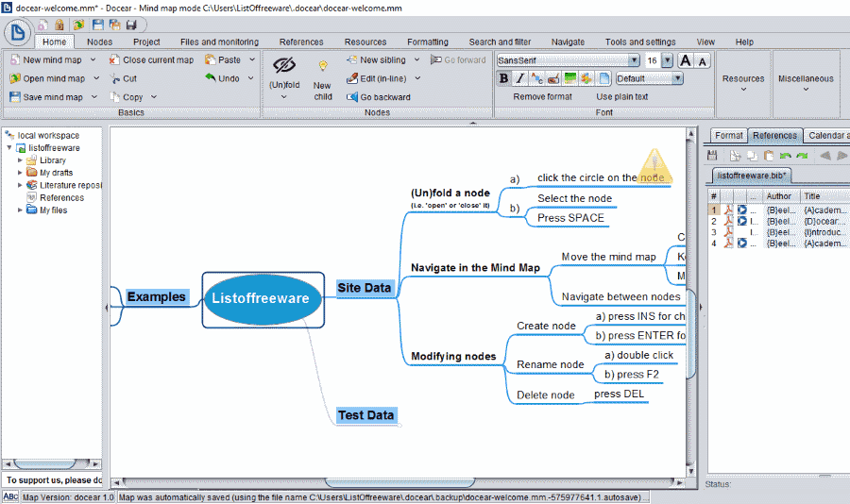Expand the Library folder in workspace tree
The height and width of the screenshot is (504, 850).
click(20, 160)
